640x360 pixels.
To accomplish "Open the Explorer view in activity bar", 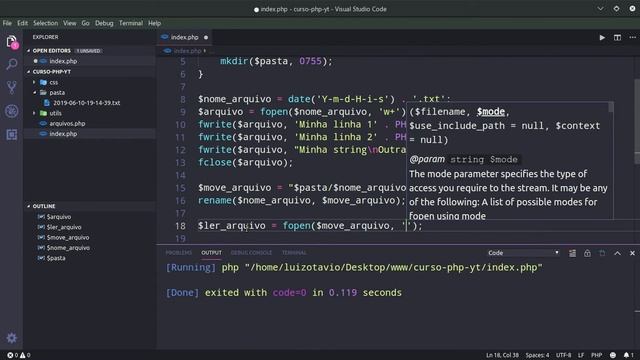I will click(x=11, y=42).
